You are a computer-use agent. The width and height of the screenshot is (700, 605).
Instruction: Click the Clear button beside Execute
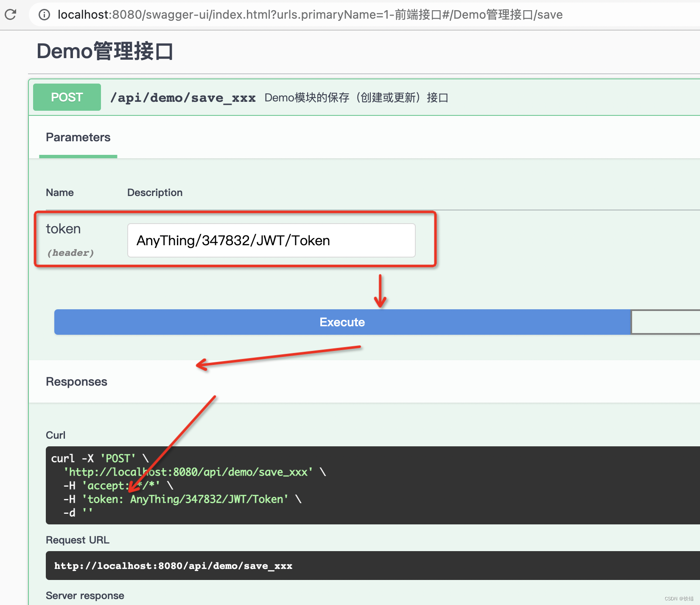(665, 322)
